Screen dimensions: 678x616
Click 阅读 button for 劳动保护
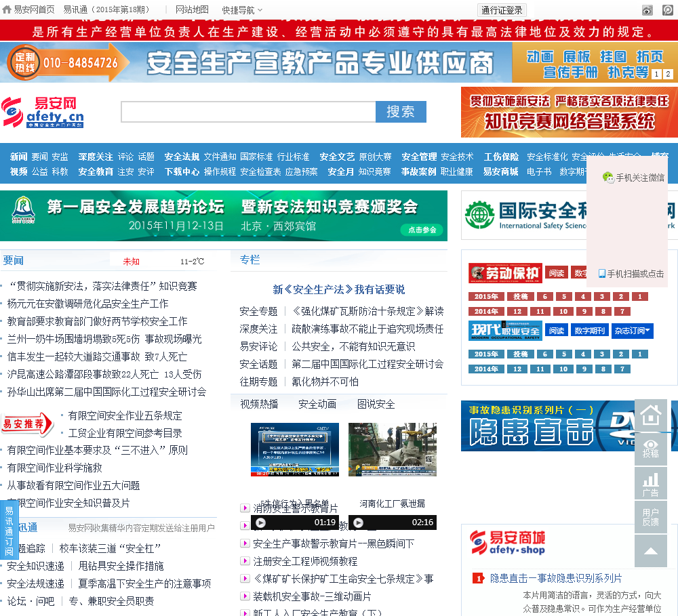click(557, 273)
